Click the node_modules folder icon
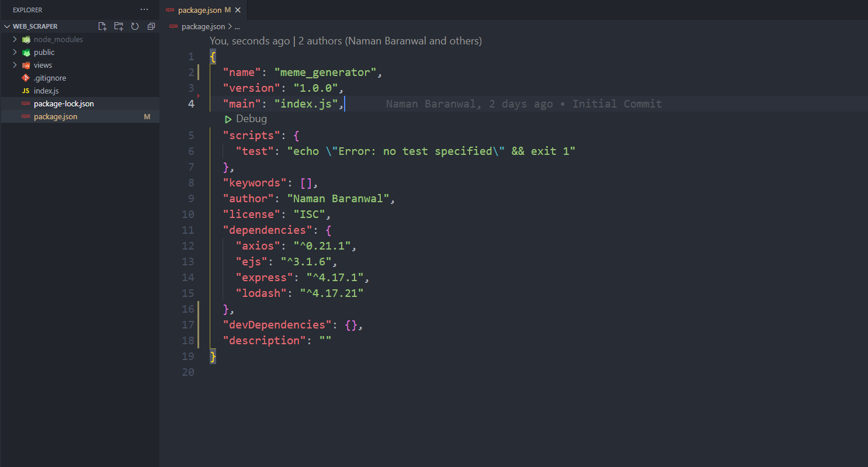 (x=26, y=40)
